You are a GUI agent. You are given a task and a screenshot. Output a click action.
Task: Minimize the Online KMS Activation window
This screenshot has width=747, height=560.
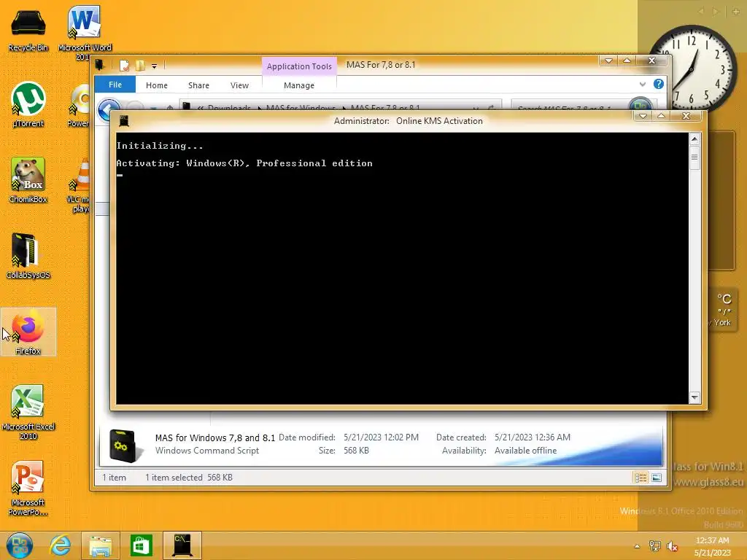642,116
